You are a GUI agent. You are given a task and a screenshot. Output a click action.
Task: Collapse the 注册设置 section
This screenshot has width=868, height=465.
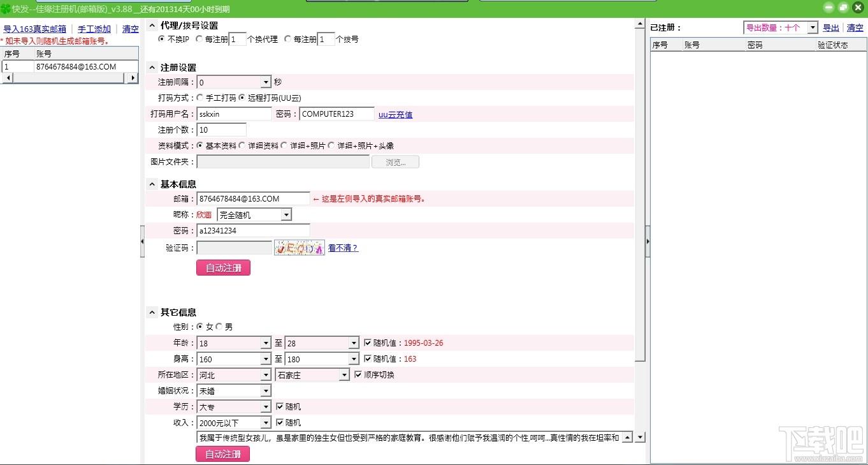pyautogui.click(x=152, y=67)
